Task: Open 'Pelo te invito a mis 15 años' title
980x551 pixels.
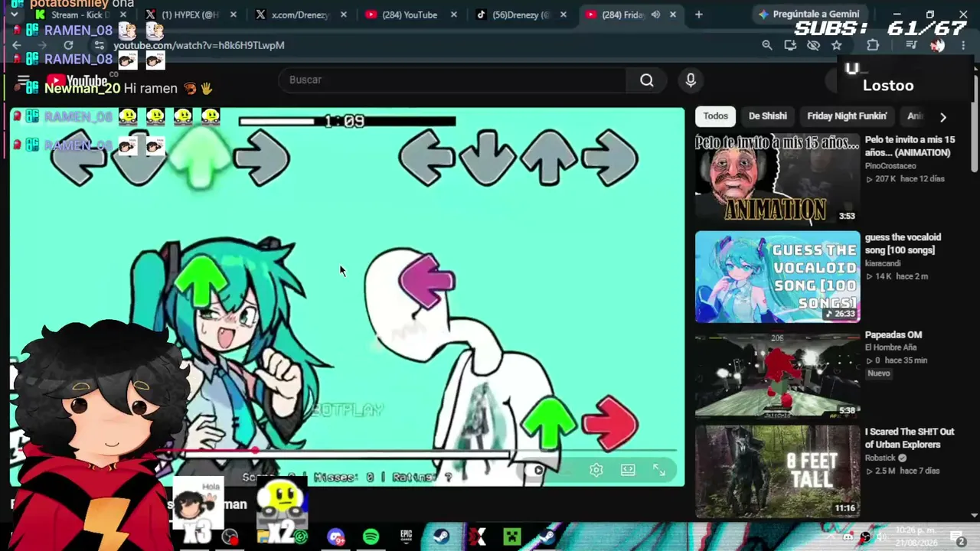Action: (x=910, y=146)
